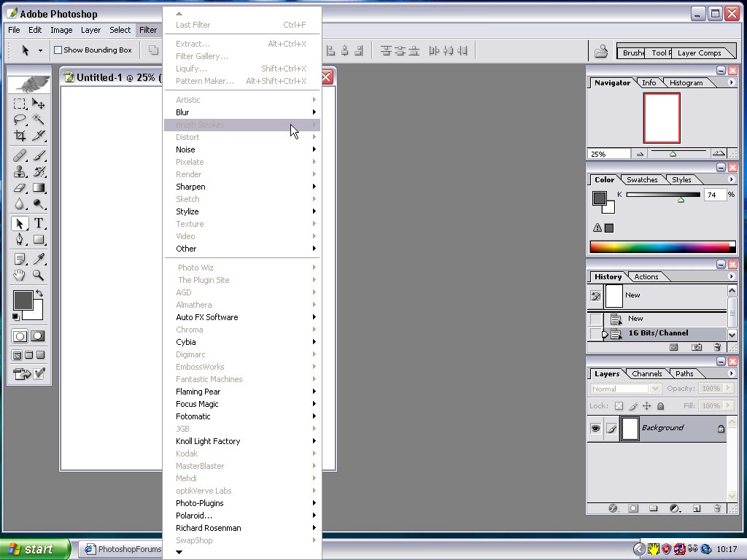This screenshot has width=747, height=560.
Task: Click the Windows start button
Action: coord(35,549)
